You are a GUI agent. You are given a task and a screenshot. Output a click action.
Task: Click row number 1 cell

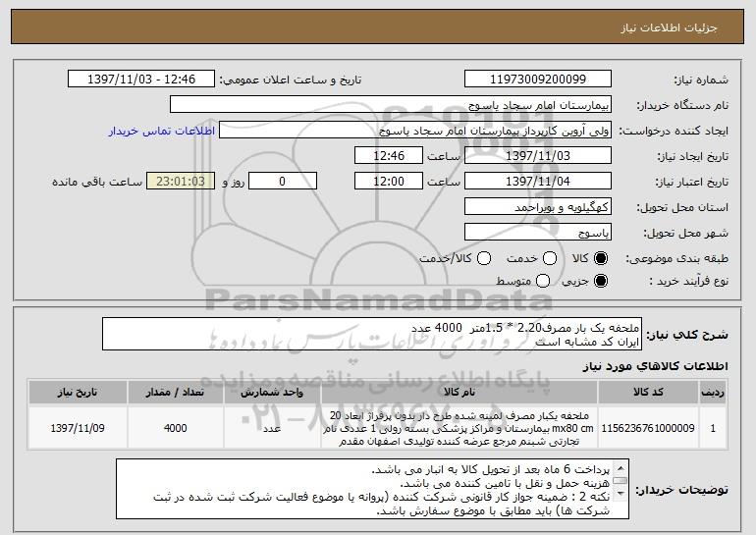pyautogui.click(x=713, y=428)
